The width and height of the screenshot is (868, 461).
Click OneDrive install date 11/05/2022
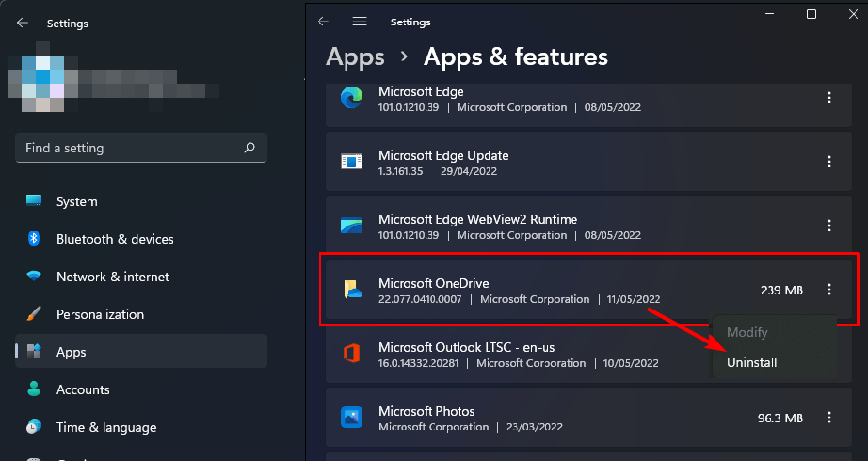tap(634, 299)
